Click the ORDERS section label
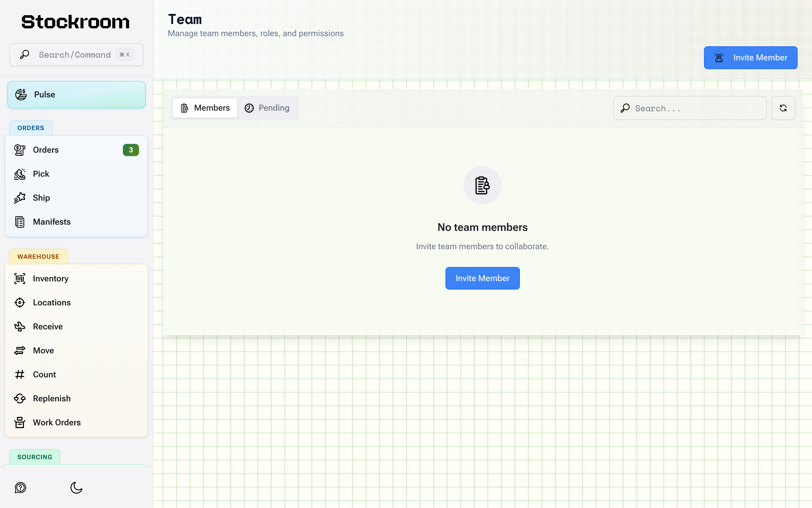The image size is (812, 508). [x=31, y=128]
